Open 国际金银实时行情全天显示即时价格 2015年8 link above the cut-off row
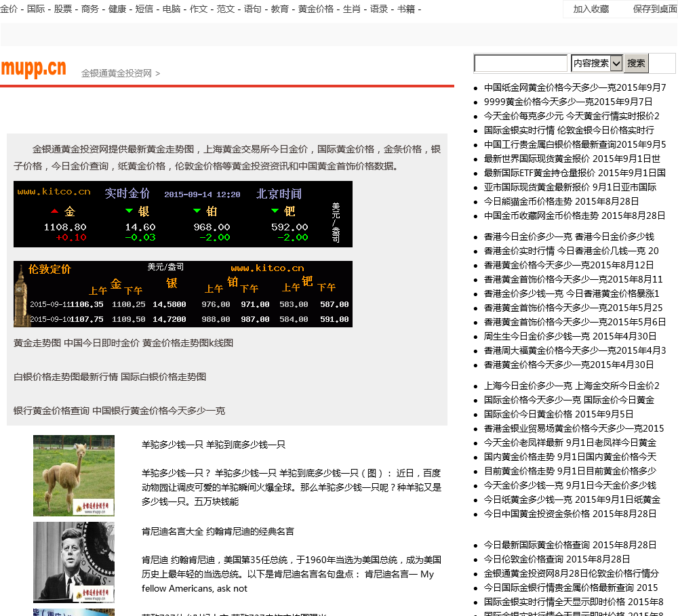The image size is (678, 616). point(574,602)
